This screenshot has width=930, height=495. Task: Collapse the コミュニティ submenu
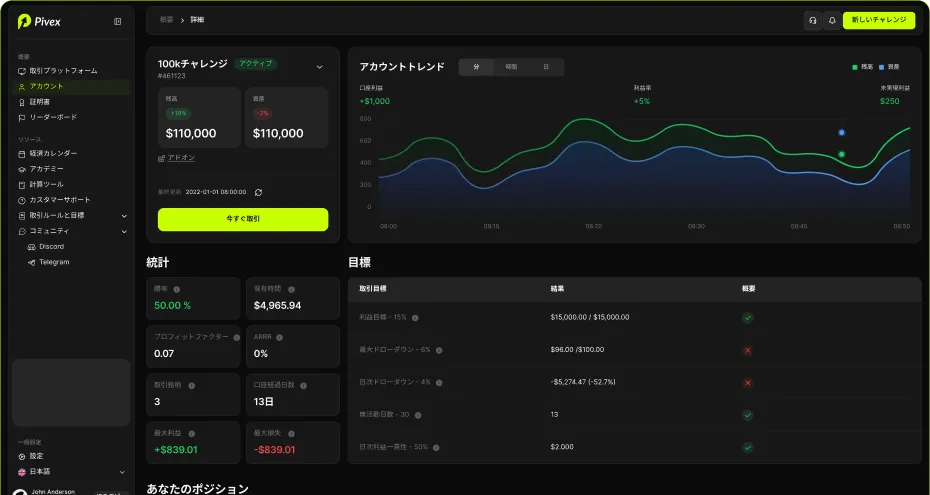coord(124,231)
